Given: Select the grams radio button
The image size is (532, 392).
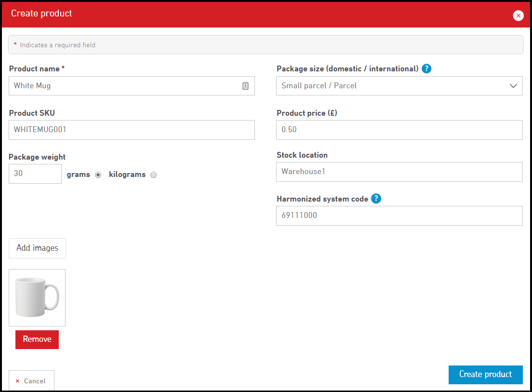Looking at the screenshot, I should point(98,175).
